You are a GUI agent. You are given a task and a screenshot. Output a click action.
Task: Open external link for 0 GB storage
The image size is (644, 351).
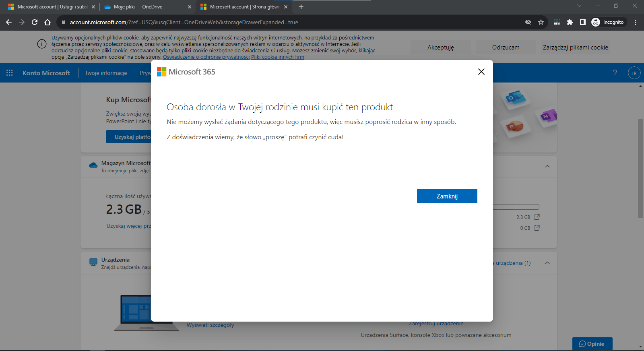tap(537, 228)
